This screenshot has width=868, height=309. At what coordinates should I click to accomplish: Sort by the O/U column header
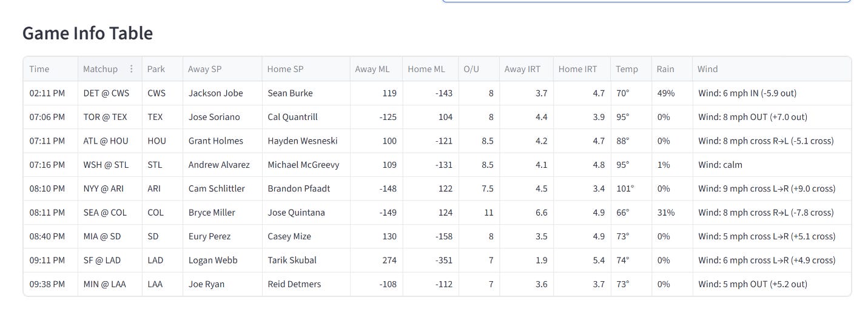pos(479,69)
